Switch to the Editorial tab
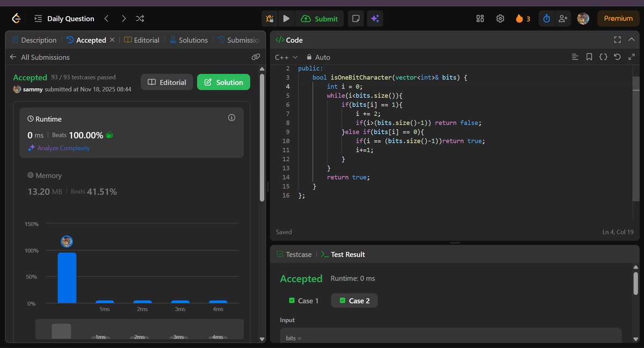 [142, 40]
